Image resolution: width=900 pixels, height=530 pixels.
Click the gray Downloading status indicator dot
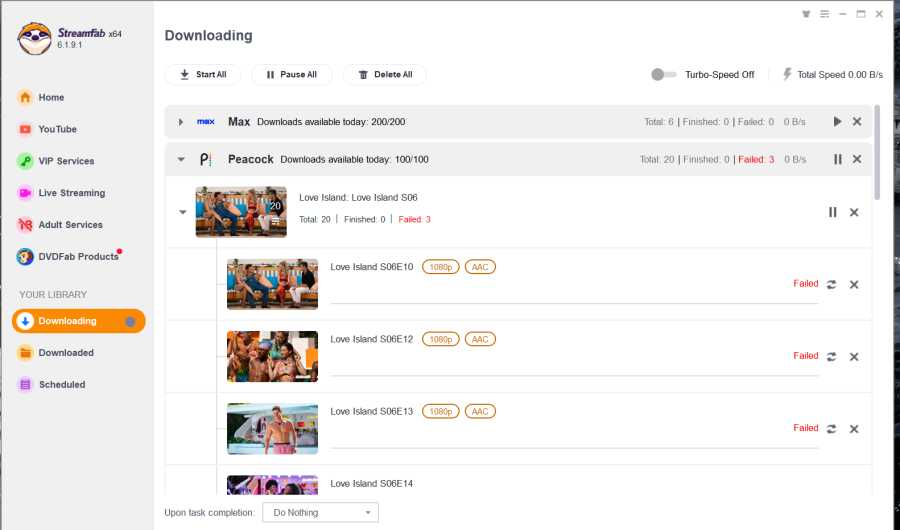[130, 322]
